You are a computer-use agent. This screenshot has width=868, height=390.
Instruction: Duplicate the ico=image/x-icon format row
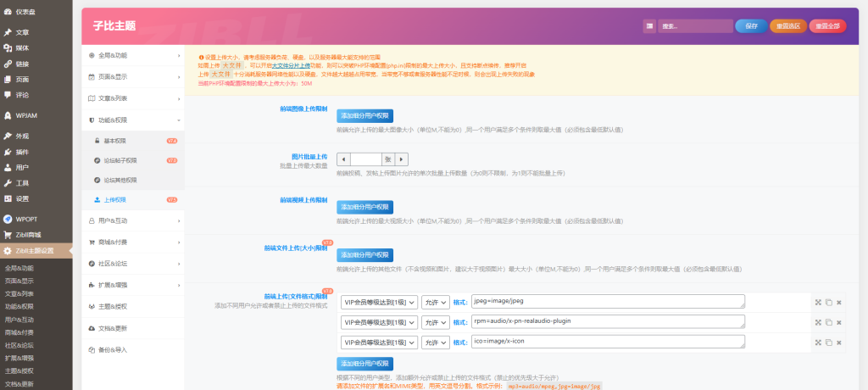tap(829, 343)
